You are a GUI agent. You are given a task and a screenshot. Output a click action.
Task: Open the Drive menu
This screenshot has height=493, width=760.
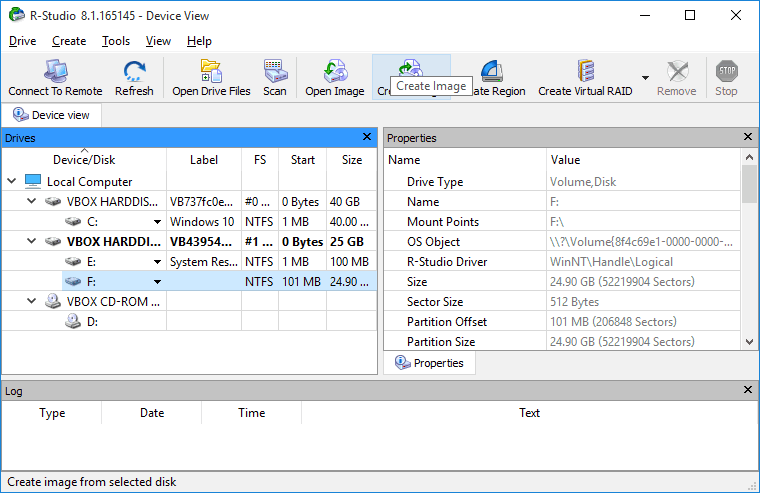click(x=22, y=41)
